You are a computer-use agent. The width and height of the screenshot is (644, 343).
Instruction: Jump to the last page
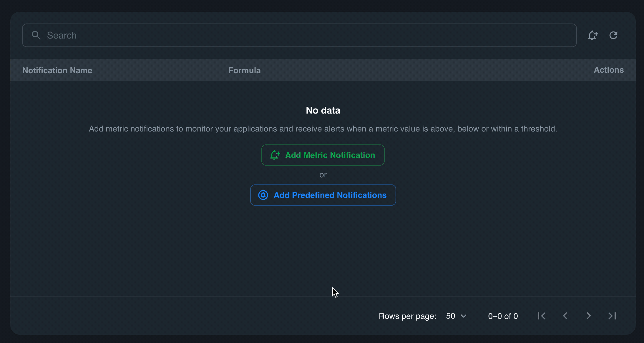[612, 316]
